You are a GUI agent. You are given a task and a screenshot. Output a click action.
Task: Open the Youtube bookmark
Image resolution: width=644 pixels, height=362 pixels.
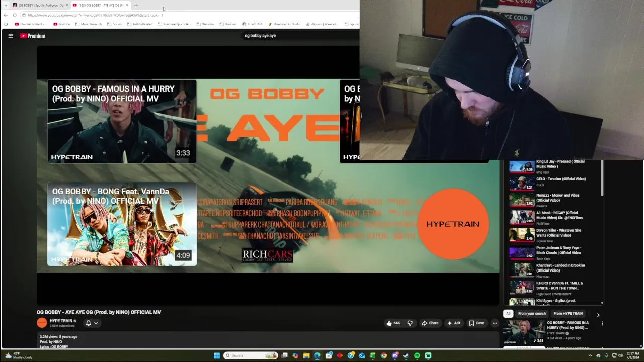tap(62, 24)
